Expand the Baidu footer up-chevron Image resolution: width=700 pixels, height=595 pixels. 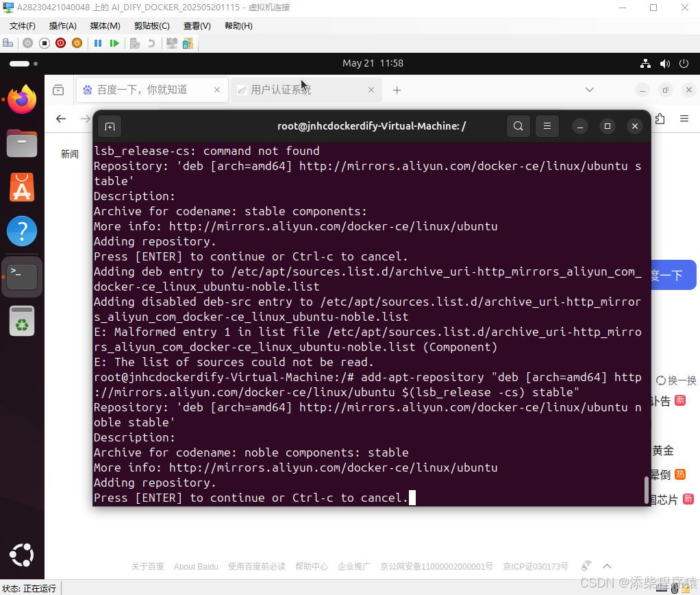click(x=607, y=566)
